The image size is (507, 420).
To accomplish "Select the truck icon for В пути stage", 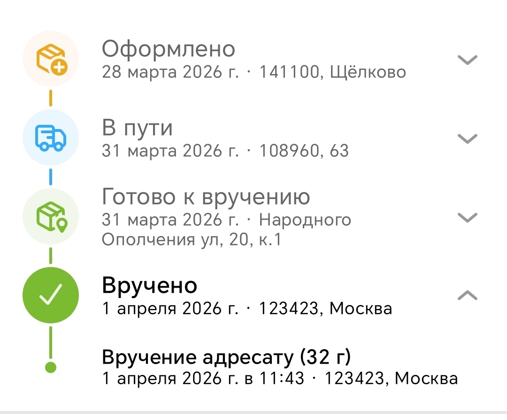I will click(50, 137).
